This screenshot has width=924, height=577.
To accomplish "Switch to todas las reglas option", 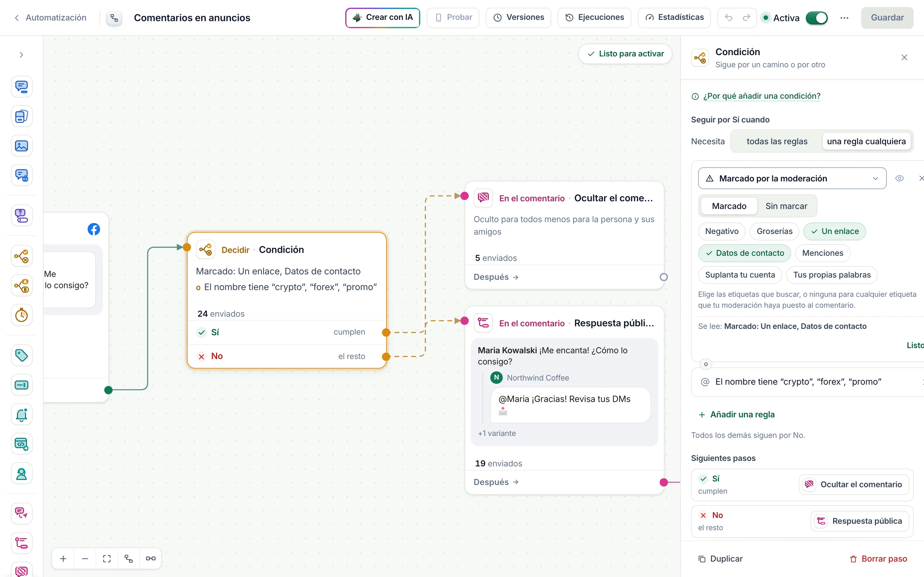I will (777, 141).
